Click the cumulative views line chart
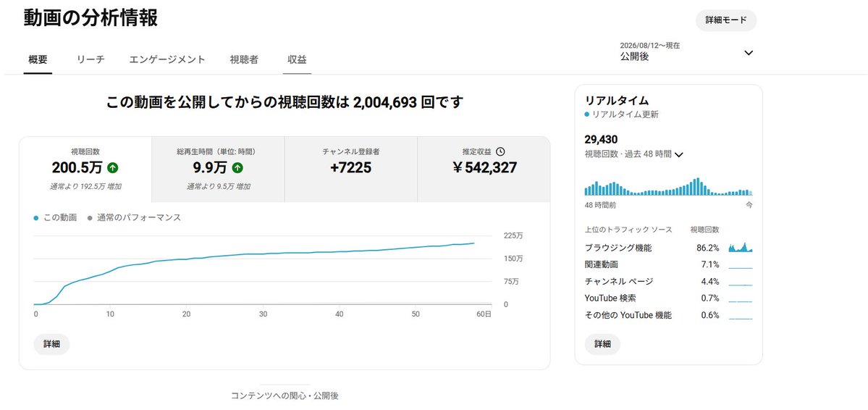Screen dimensions: 868x410 click(262, 269)
